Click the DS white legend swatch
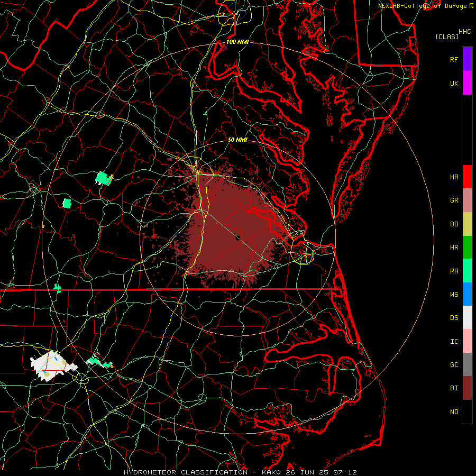This screenshot has height=476, width=476. [x=467, y=317]
